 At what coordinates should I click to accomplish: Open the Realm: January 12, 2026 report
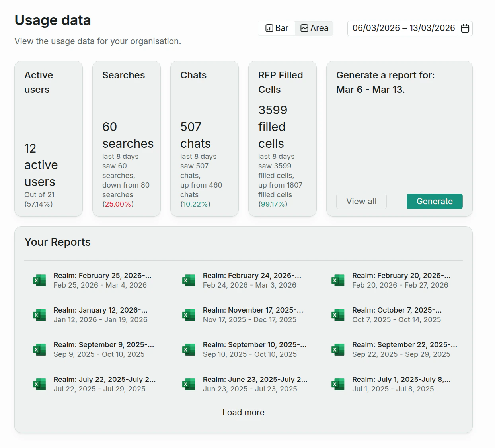100,310
